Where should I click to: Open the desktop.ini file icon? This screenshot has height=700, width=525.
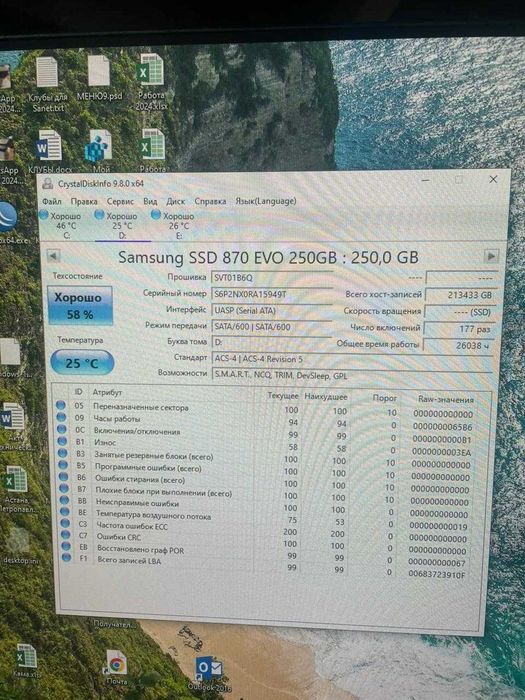(20, 546)
